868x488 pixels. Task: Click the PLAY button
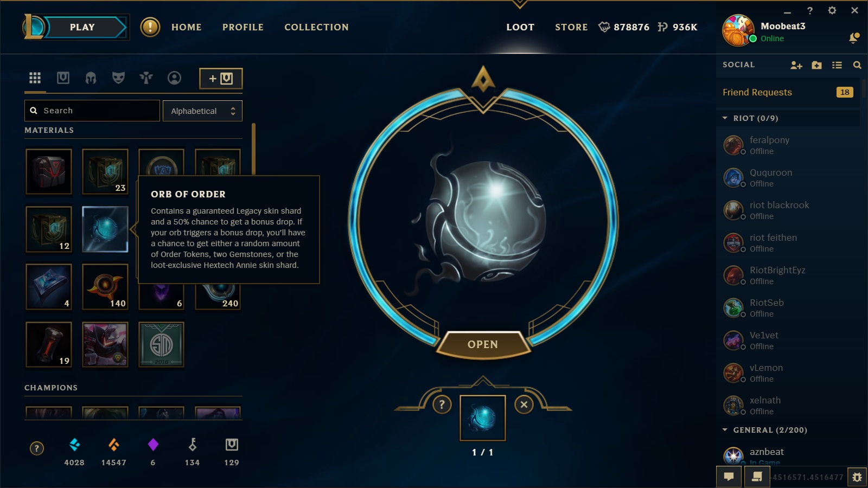pos(82,27)
